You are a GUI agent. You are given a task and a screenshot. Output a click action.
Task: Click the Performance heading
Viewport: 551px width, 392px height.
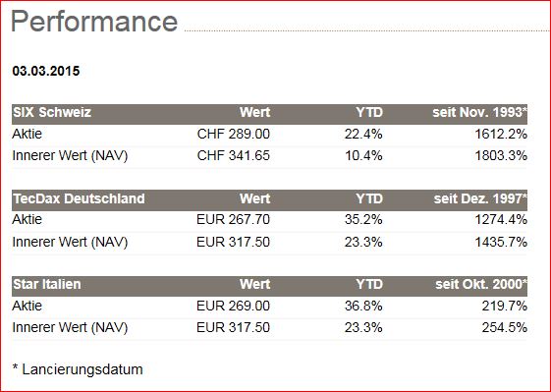point(94,23)
